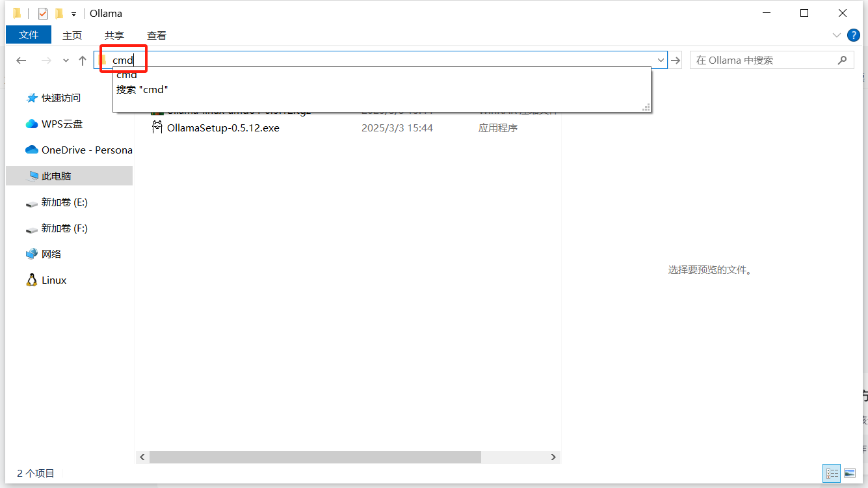Viewport: 868px width, 488px height.
Task: Close the Ollama explorer window
Action: (x=843, y=13)
